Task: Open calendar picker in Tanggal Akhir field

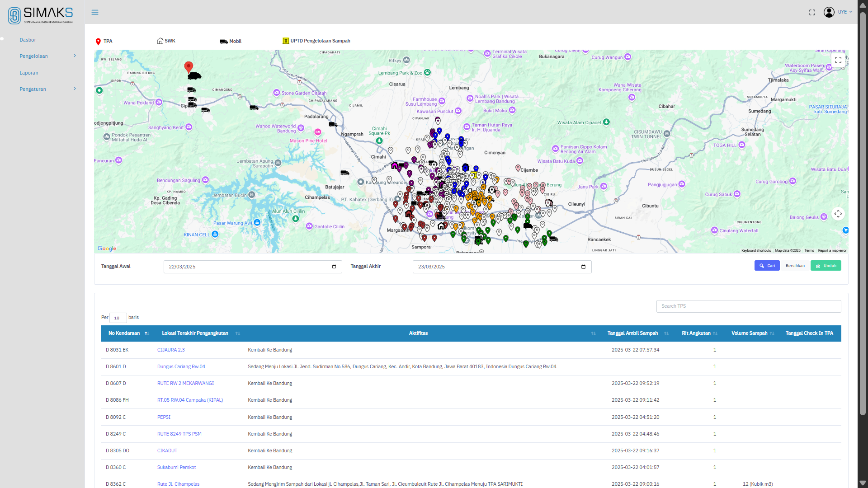Action: (x=583, y=267)
